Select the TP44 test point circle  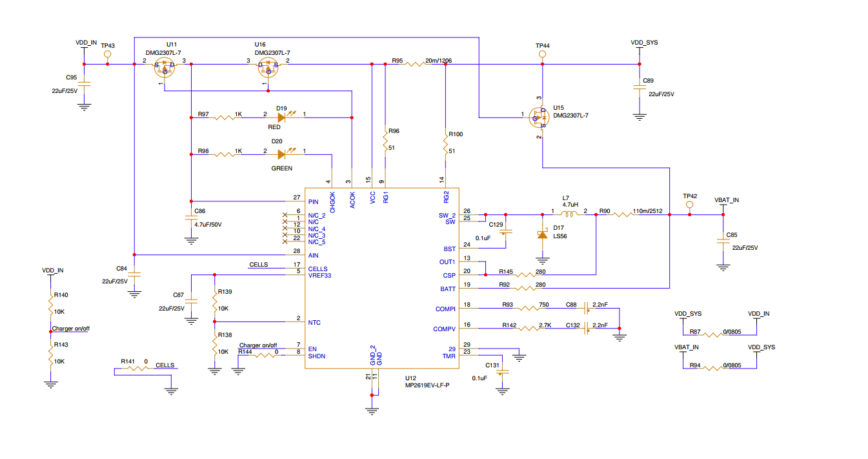tap(542, 56)
